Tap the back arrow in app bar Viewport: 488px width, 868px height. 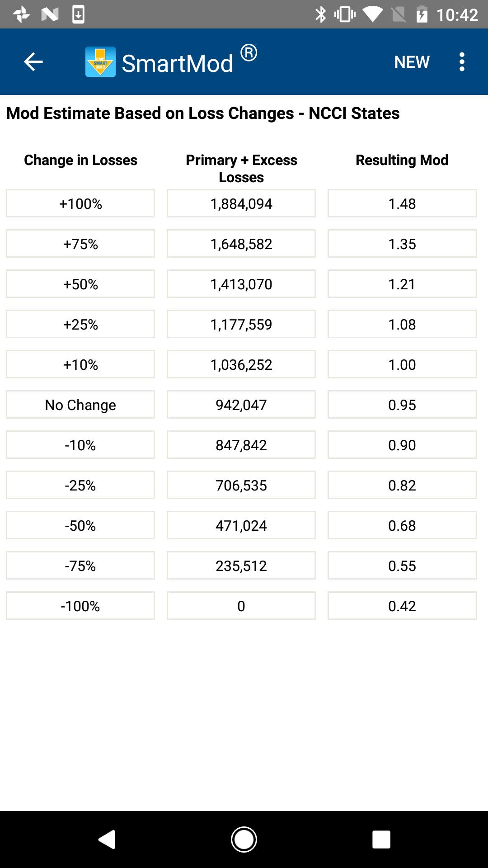(x=33, y=62)
